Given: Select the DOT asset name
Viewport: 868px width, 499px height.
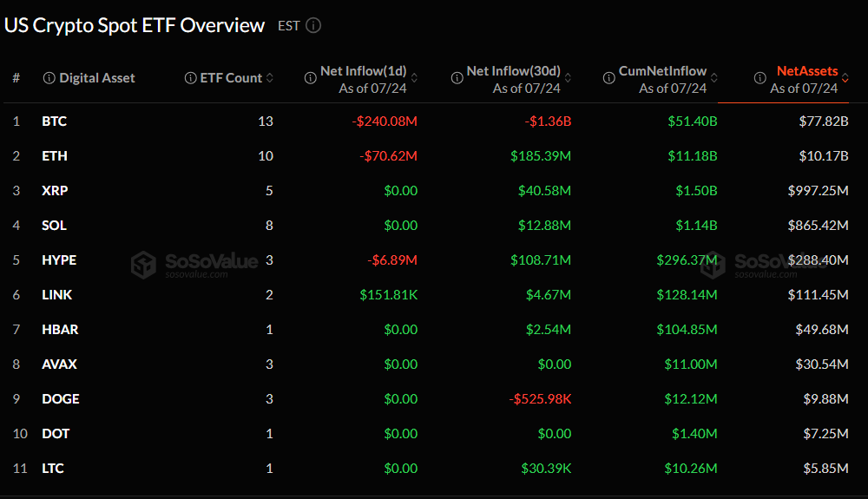Looking at the screenshot, I should [56, 434].
